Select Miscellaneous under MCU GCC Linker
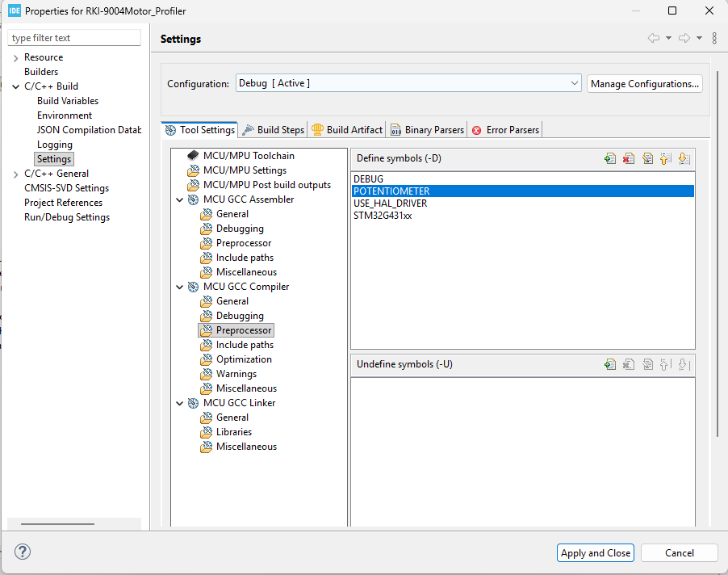728x575 pixels. 246,447
